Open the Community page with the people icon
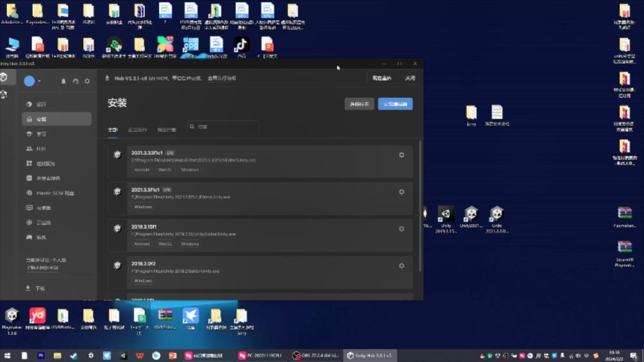This screenshot has width=644, height=362. (x=57, y=149)
